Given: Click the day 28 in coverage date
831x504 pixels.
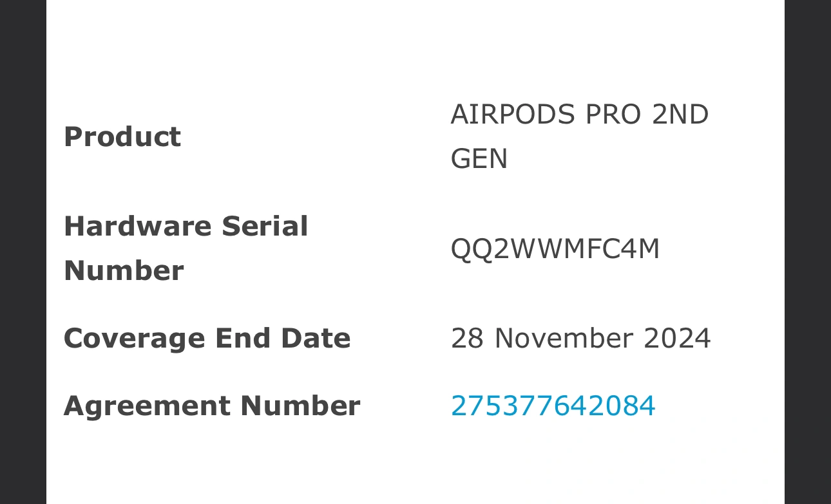Looking at the screenshot, I should 468,338.
